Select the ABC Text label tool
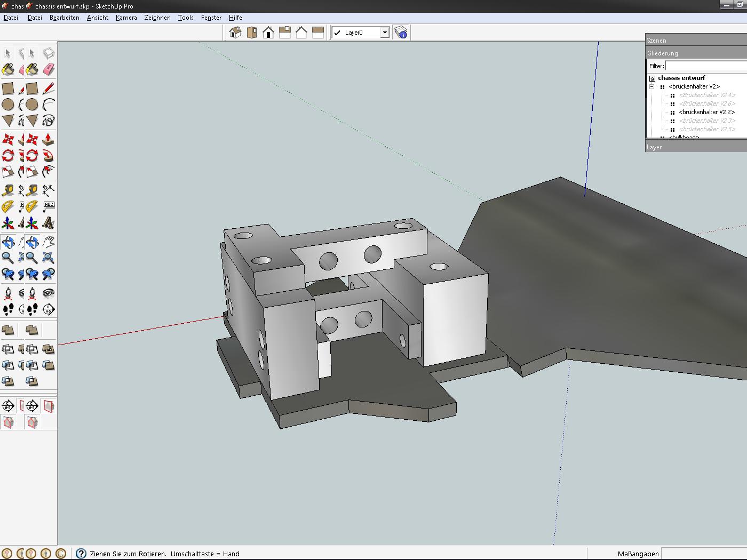The height and width of the screenshot is (560, 747). (x=49, y=206)
